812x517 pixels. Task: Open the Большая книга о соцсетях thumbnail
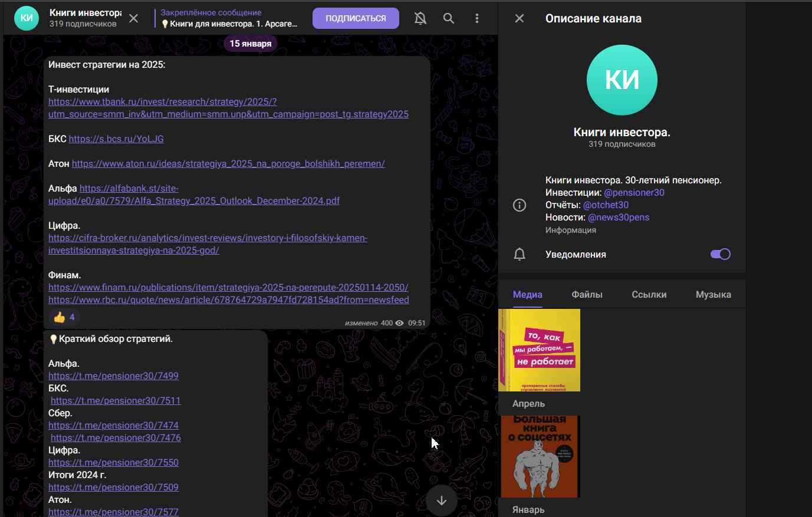[x=539, y=457]
